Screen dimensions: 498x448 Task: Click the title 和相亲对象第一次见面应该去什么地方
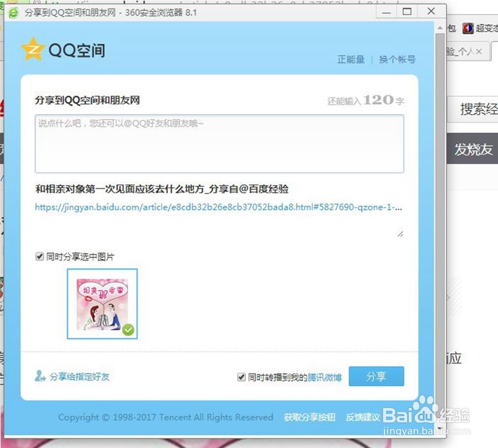click(120, 189)
